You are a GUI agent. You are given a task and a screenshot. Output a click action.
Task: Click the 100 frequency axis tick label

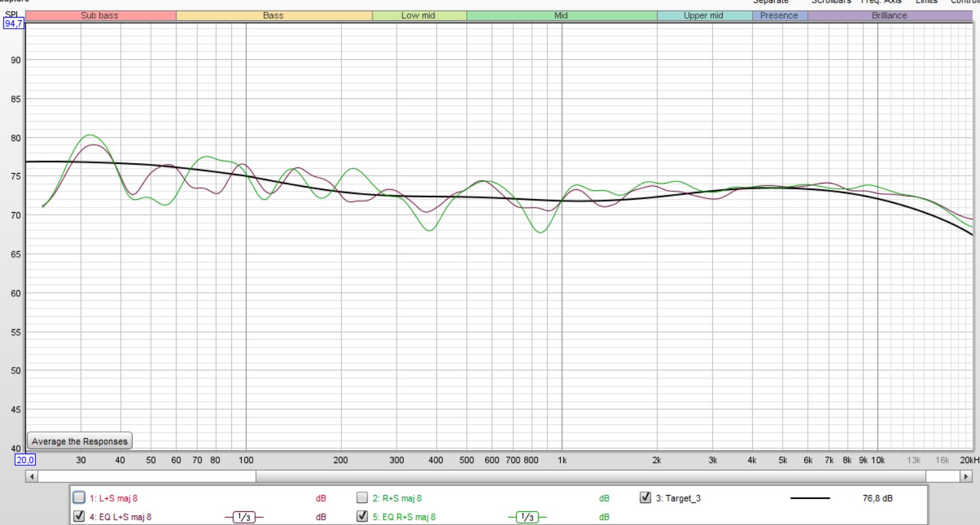pos(245,460)
